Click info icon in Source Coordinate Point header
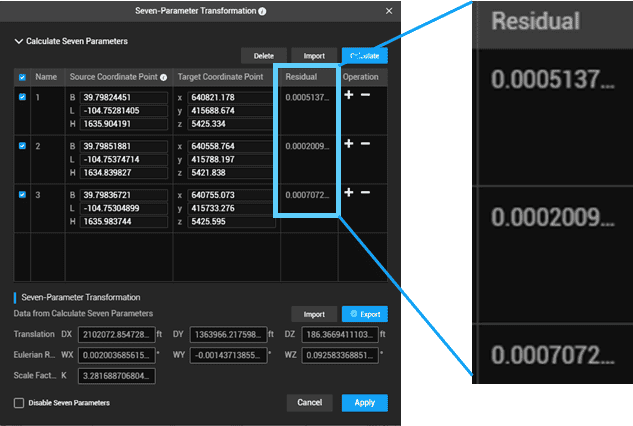Screen dimensions: 633x426 point(163,77)
